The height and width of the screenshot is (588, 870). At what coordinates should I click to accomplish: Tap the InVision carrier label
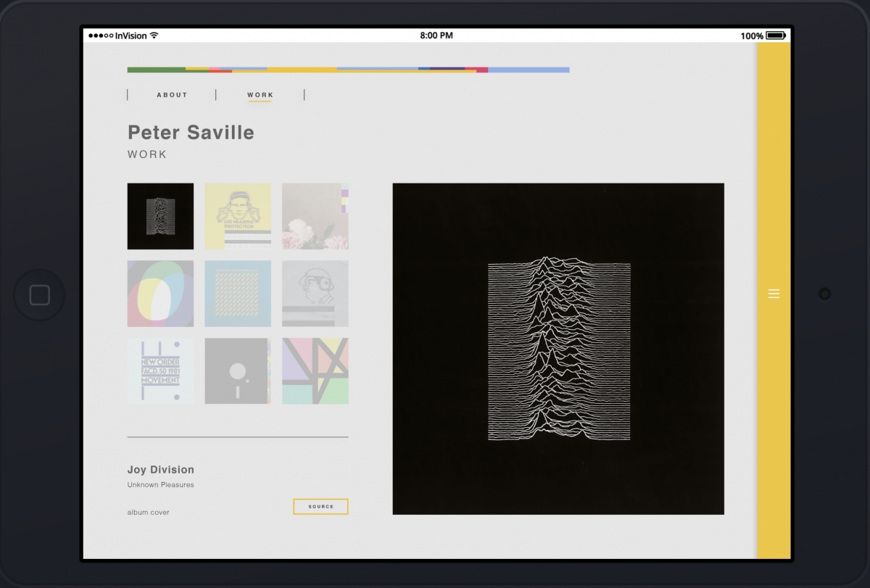pos(131,36)
